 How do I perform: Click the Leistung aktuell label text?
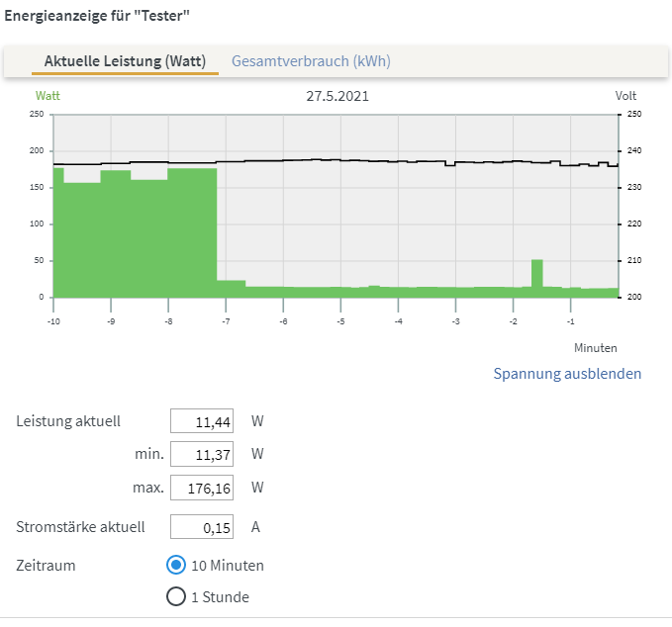click(68, 421)
